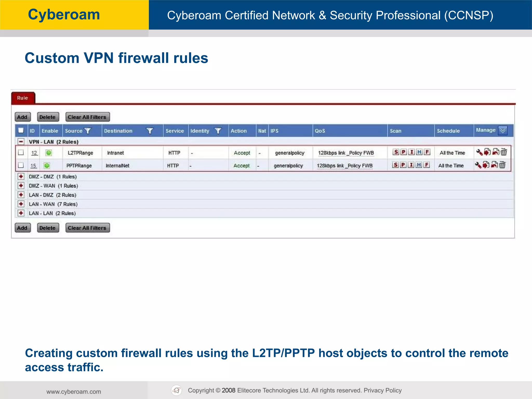The height and width of the screenshot is (399, 532).
Task: Click the wrench edit icon for rule 15
Action: (x=478, y=165)
